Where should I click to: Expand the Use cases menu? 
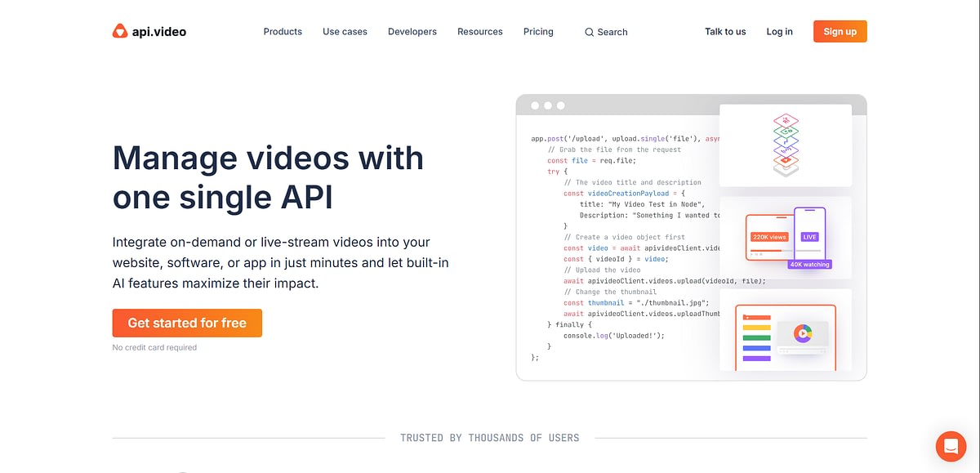[x=345, y=31]
